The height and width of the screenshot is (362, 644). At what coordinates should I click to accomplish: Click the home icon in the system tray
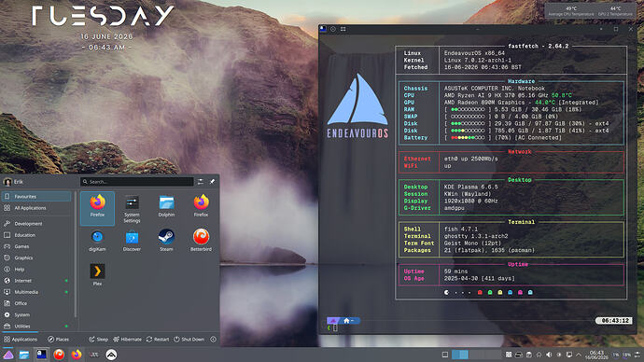pos(539,355)
